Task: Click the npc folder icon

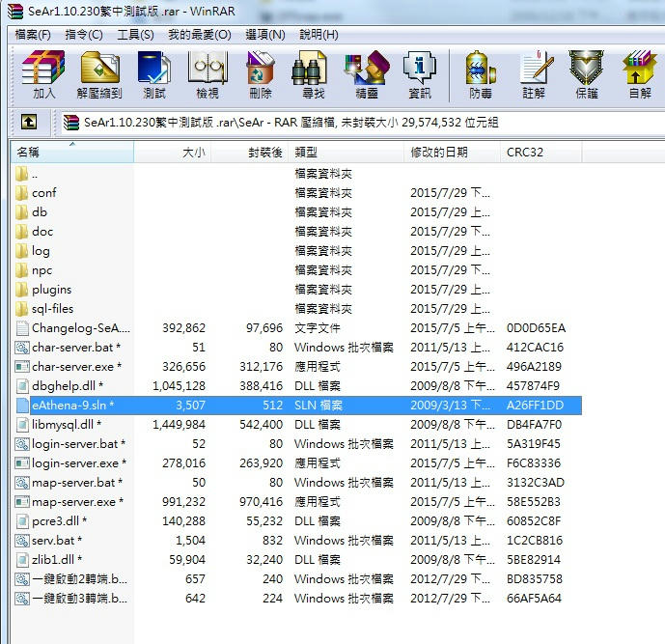Action: click(x=21, y=270)
